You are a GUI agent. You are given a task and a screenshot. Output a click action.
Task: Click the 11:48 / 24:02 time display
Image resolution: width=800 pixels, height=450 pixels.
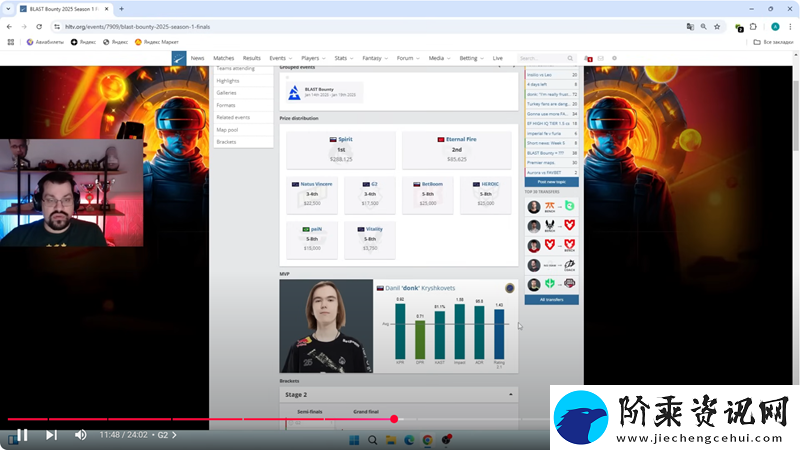(123, 435)
